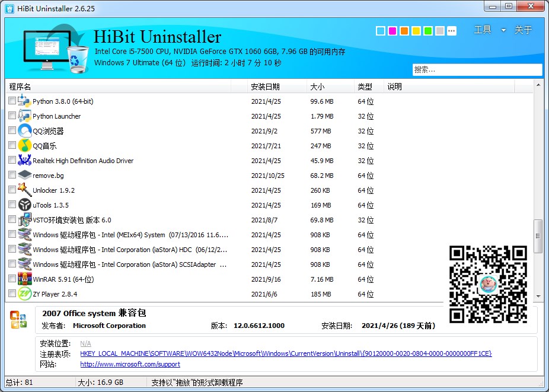
Task: Click the 2007 Office system icon in details
Action: click(x=18, y=320)
